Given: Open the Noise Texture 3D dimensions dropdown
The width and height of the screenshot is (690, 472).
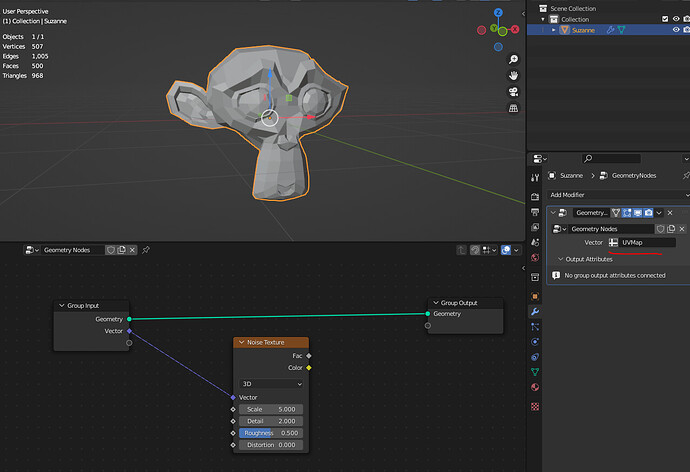Looking at the screenshot, I should coord(271,384).
